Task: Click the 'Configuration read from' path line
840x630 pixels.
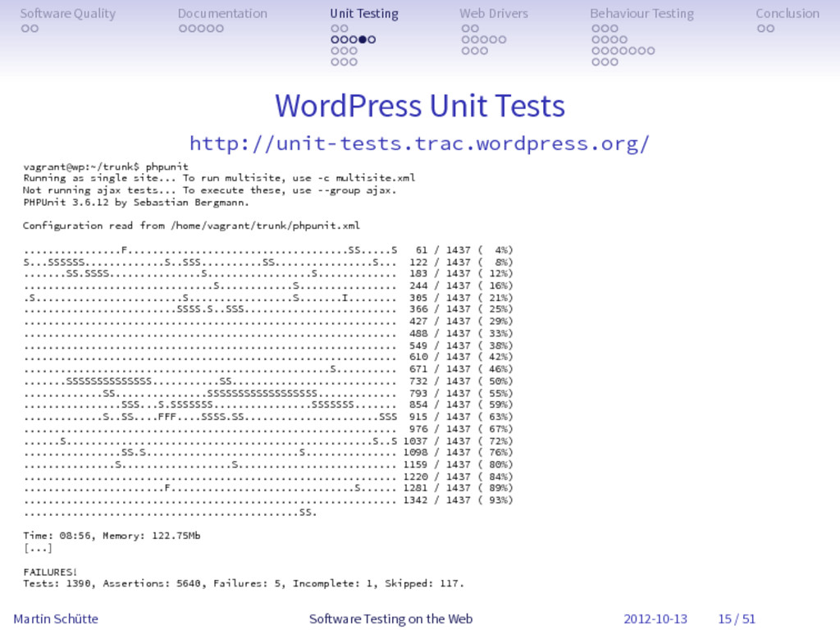Action: pos(191,226)
